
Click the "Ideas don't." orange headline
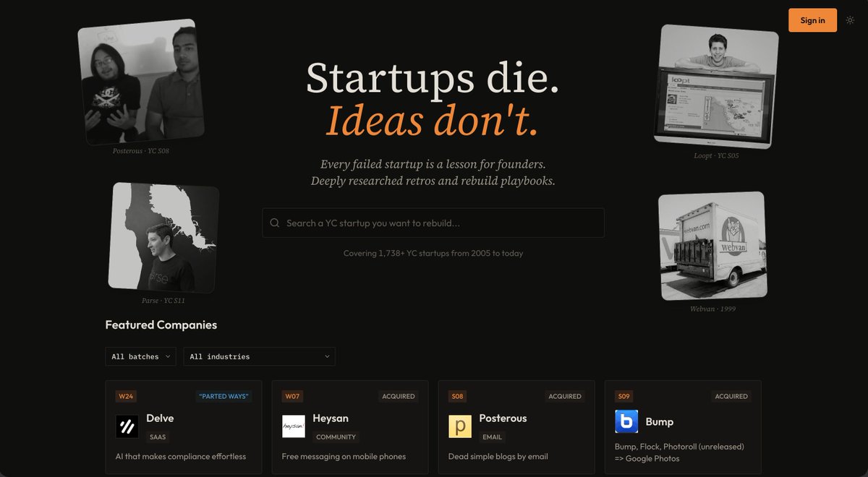[x=433, y=120]
